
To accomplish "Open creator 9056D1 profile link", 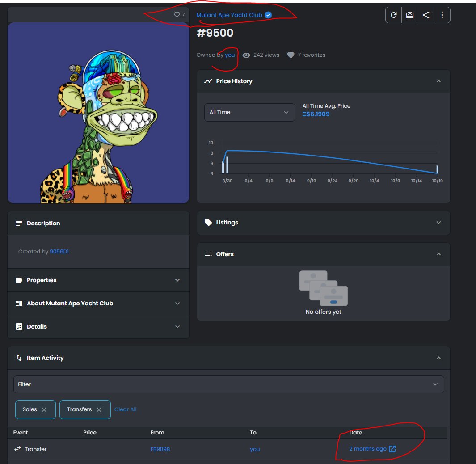I will [x=59, y=251].
